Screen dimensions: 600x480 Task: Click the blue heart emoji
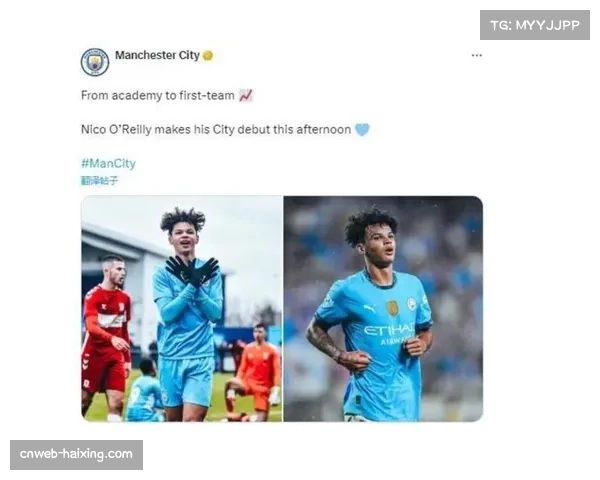coord(362,129)
